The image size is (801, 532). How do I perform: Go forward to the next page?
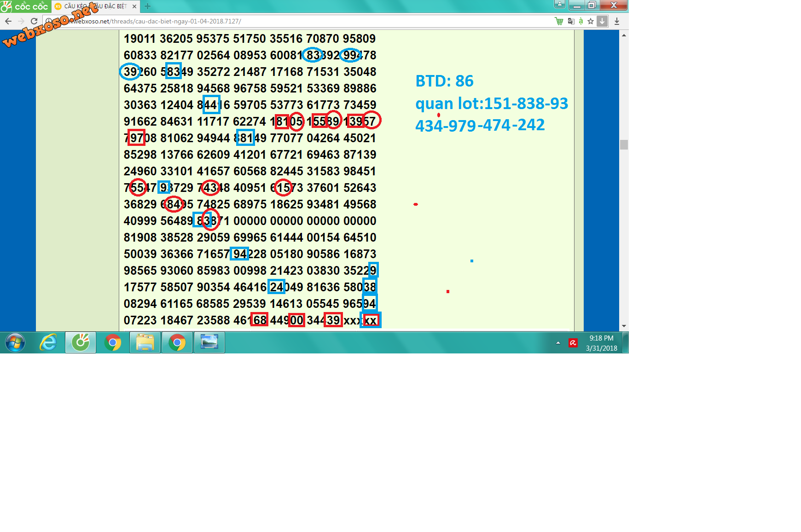click(21, 21)
